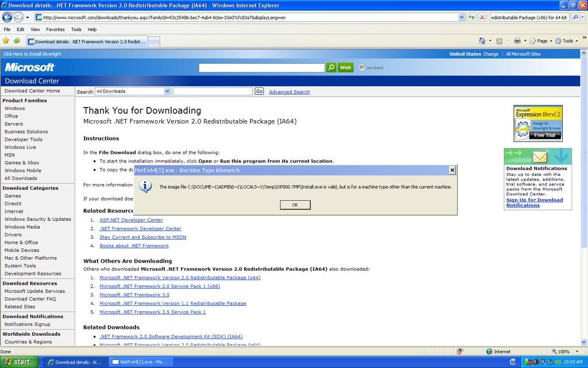Expand the Home button dropdown arrow
This screenshot has width=588, height=368.
[x=490, y=41]
